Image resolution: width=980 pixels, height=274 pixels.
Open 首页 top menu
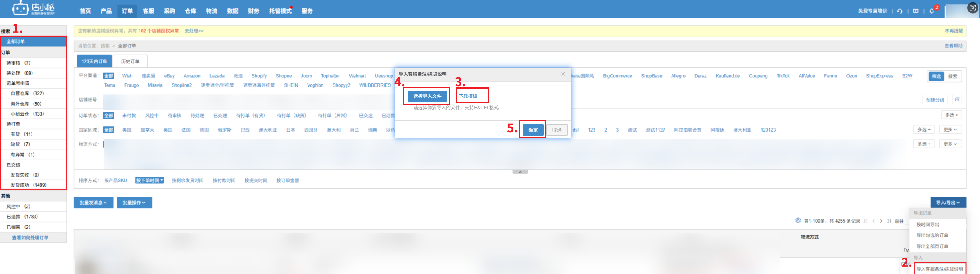[x=85, y=11]
